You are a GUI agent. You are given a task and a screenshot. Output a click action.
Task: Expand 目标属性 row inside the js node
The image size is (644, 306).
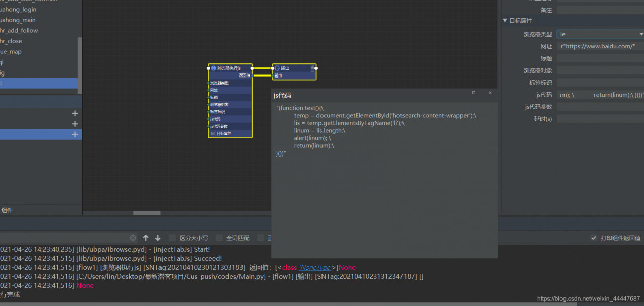(213, 133)
